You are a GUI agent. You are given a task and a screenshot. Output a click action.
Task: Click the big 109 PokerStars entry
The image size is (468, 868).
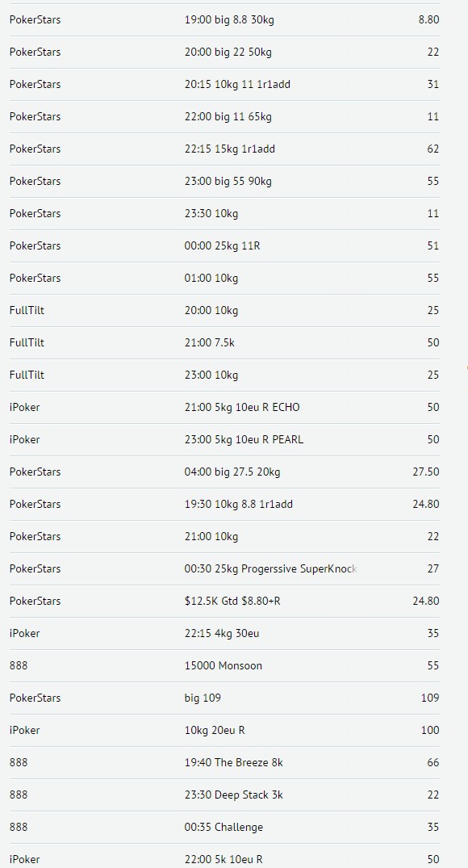pyautogui.click(x=224, y=698)
